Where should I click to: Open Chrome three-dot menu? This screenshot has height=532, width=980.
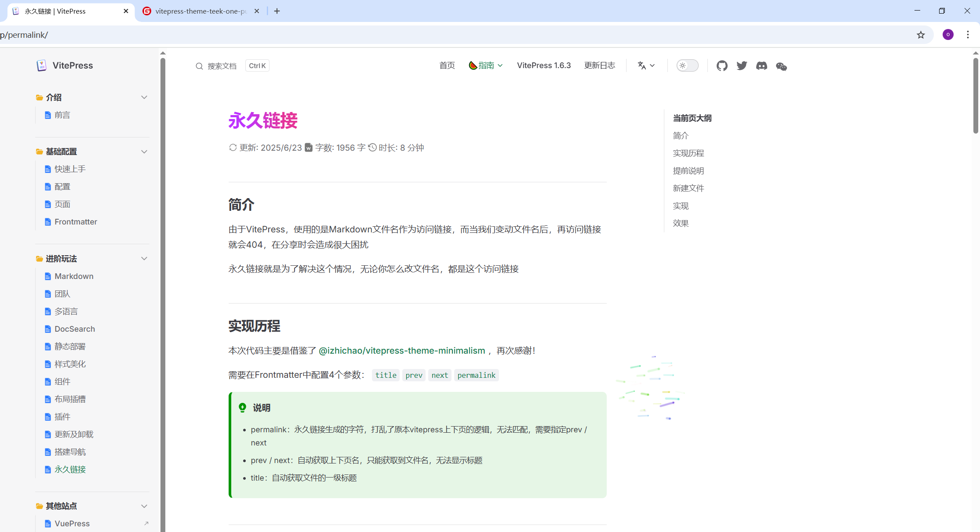[968, 35]
